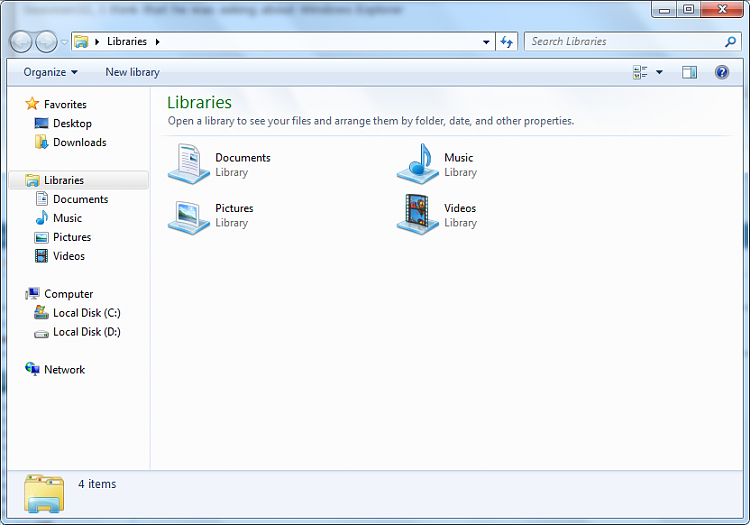Select Favorites in navigation pane

(x=65, y=104)
